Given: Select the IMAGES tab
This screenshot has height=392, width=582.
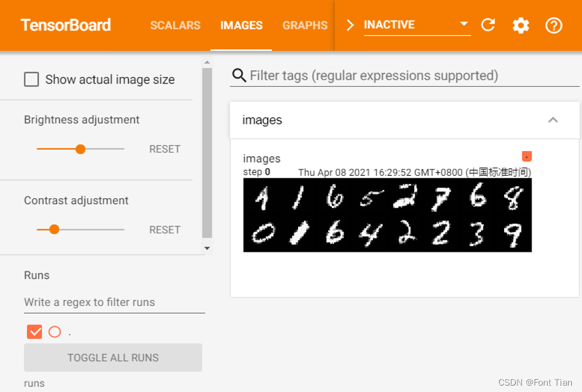Looking at the screenshot, I should click(241, 25).
